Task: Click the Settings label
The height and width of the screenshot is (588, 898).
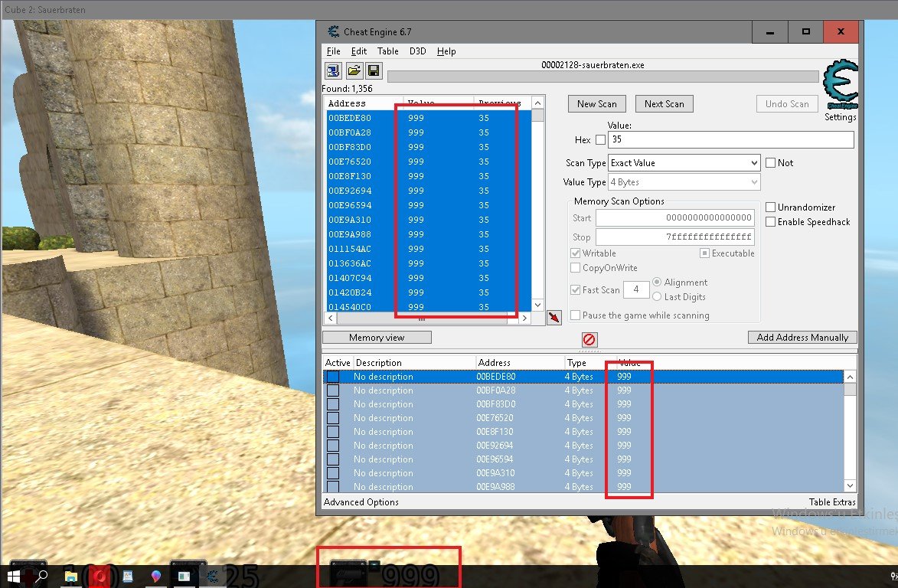Action: point(840,117)
